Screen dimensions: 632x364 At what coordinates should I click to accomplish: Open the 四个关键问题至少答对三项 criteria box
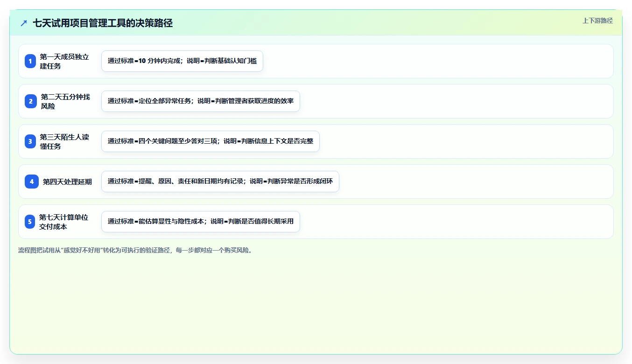point(211,141)
